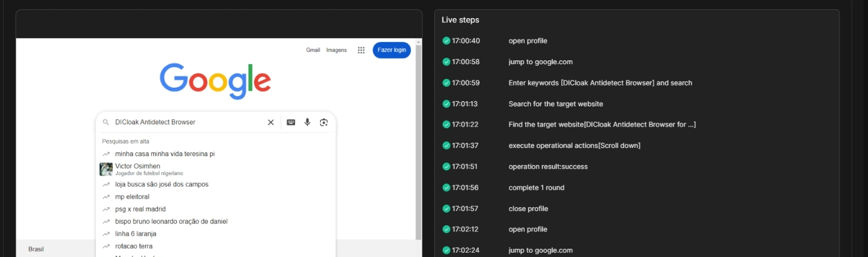Click the green check icon for 17:02:12 step
This screenshot has height=257, width=868.
point(446,229)
